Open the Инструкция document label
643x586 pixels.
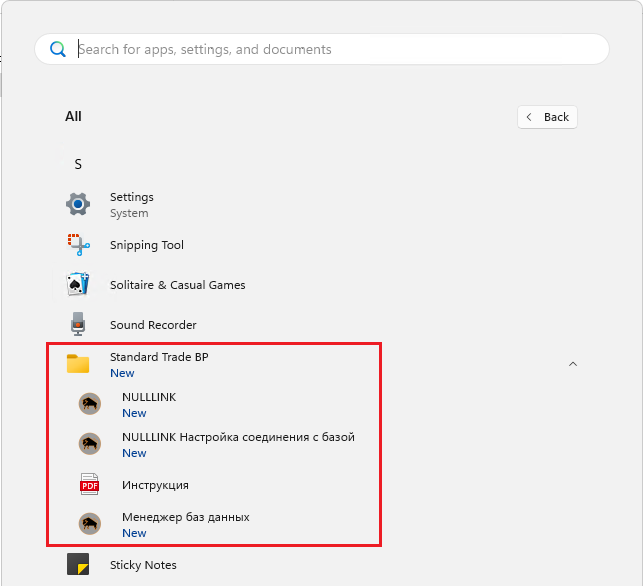(x=155, y=485)
